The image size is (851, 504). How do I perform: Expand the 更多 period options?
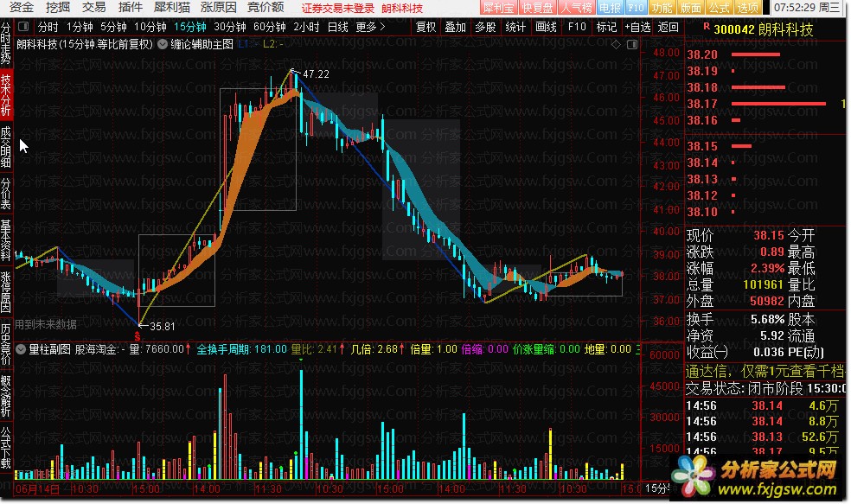371,27
